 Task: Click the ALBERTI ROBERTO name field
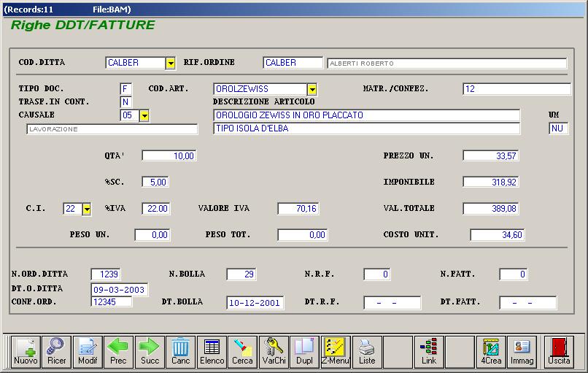[x=447, y=64]
